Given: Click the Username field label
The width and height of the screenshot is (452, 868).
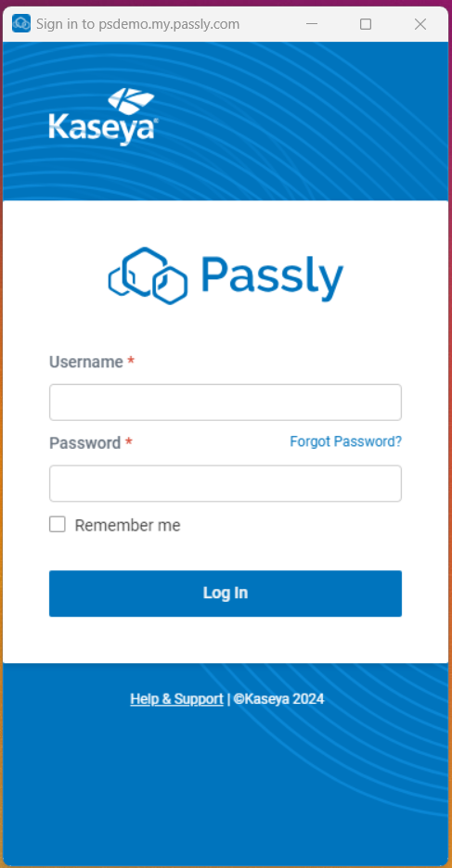Looking at the screenshot, I should pos(86,362).
